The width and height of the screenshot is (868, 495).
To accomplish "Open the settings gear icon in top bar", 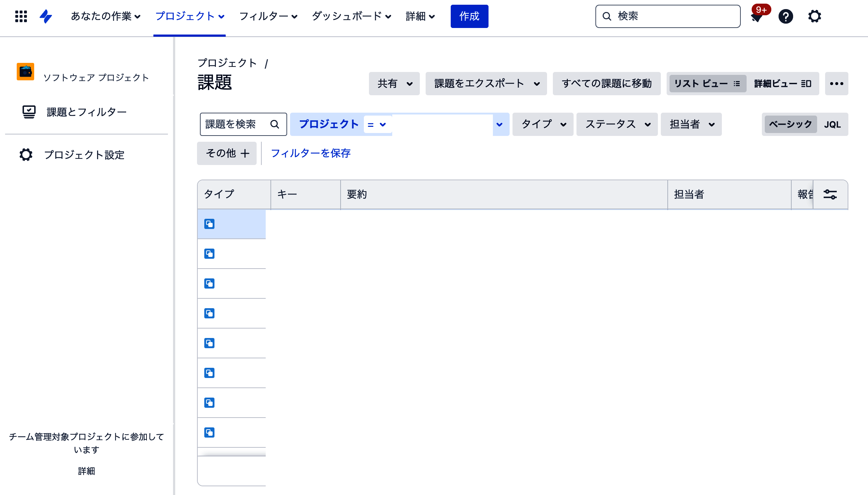I will pyautogui.click(x=815, y=16).
